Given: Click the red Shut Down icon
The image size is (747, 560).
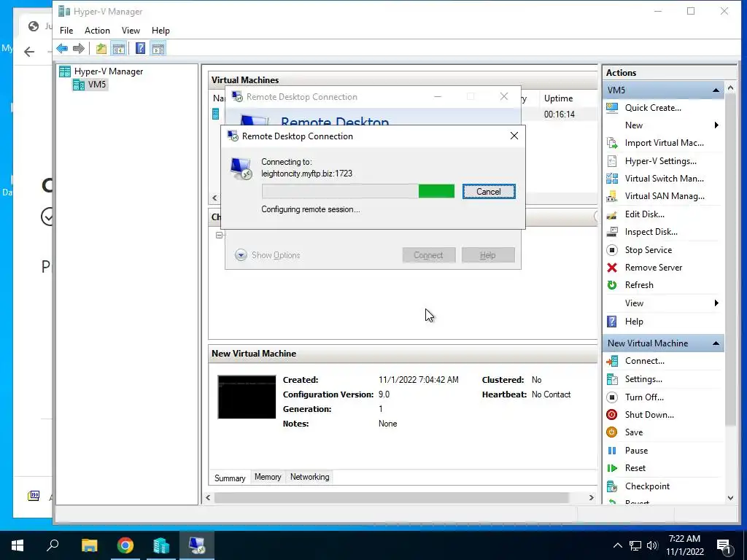Looking at the screenshot, I should [x=612, y=415].
